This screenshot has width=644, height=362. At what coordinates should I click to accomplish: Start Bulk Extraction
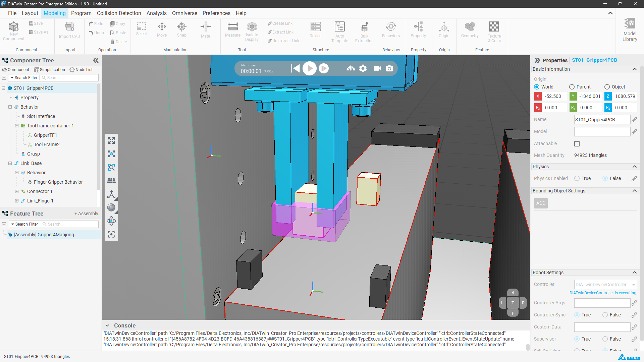click(364, 32)
